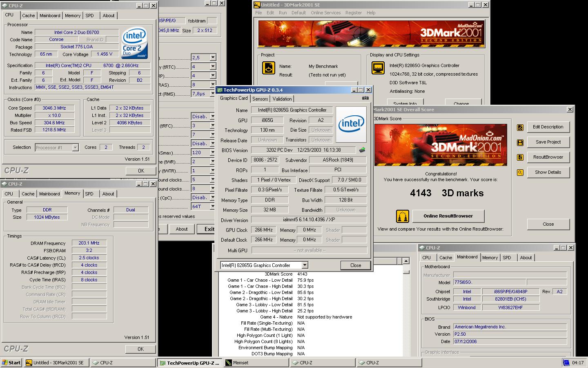This screenshot has height=368, width=588.
Task: Click the BIOS Version P2.50 field
Action: click(510, 334)
